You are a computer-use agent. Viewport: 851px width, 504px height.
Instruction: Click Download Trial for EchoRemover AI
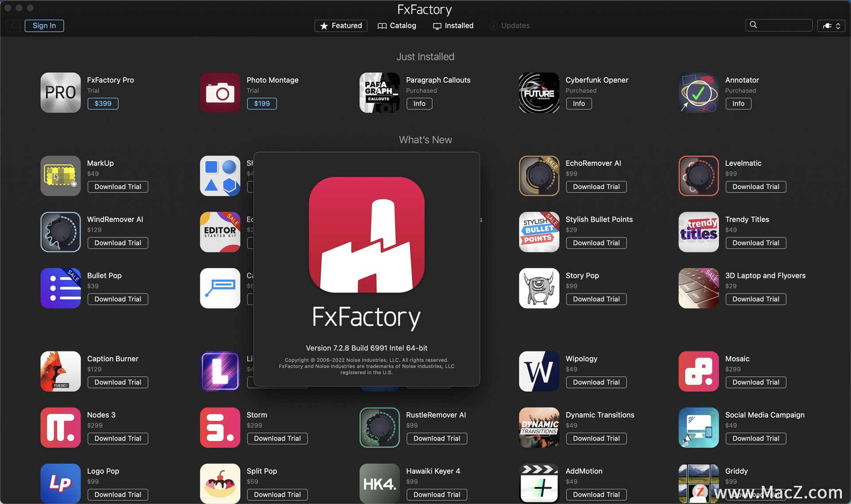coord(596,187)
